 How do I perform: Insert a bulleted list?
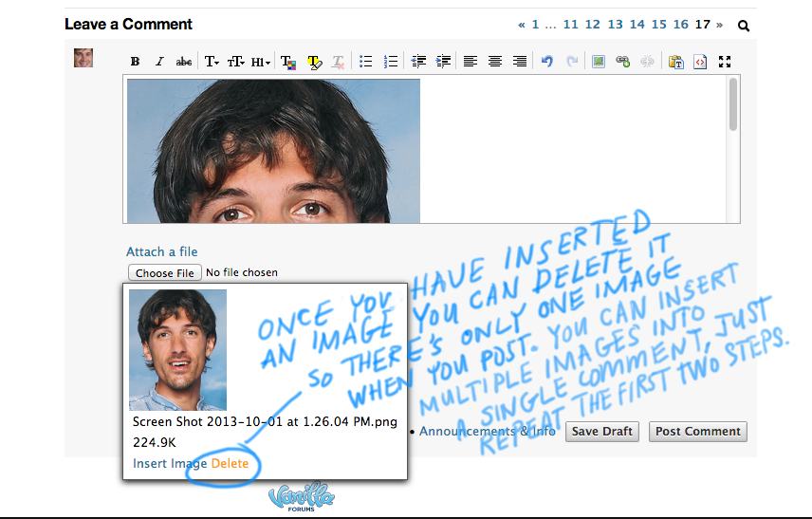365,62
